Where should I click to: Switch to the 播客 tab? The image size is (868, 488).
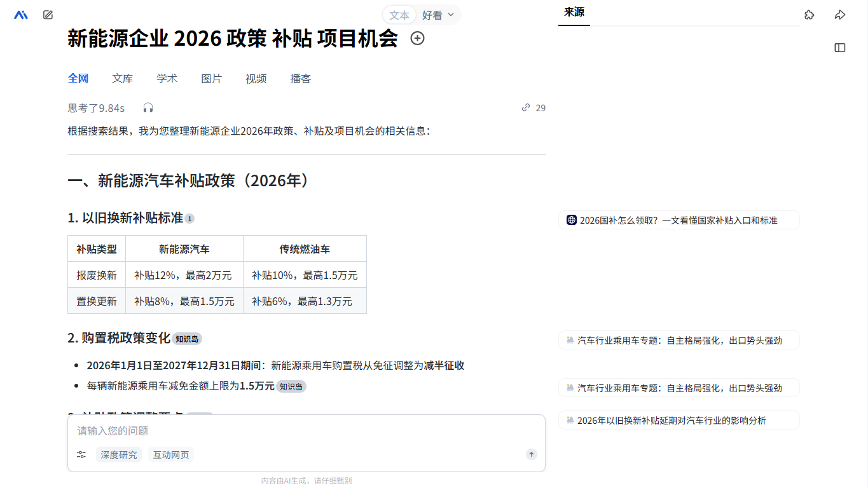[x=301, y=79]
